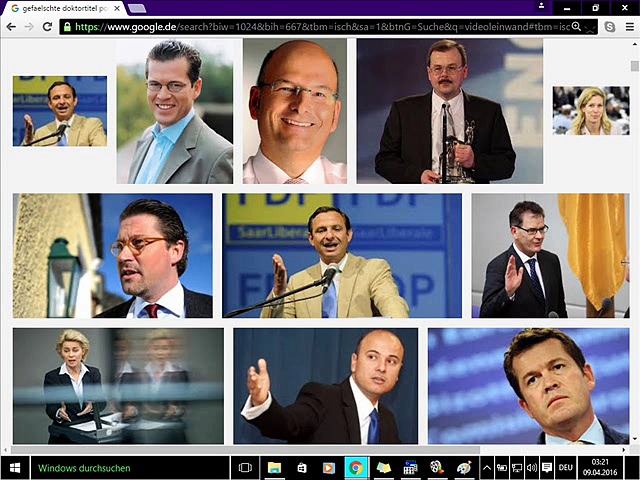Viewport: 640px width, 480px height.
Task: Switch the DEU keyboard language indicator
Action: 565,467
